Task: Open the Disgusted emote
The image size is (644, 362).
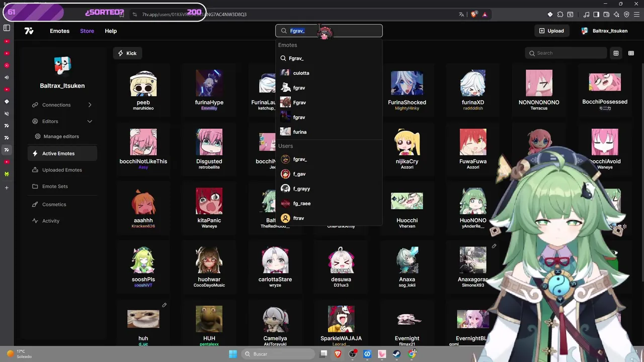Action: (209, 148)
